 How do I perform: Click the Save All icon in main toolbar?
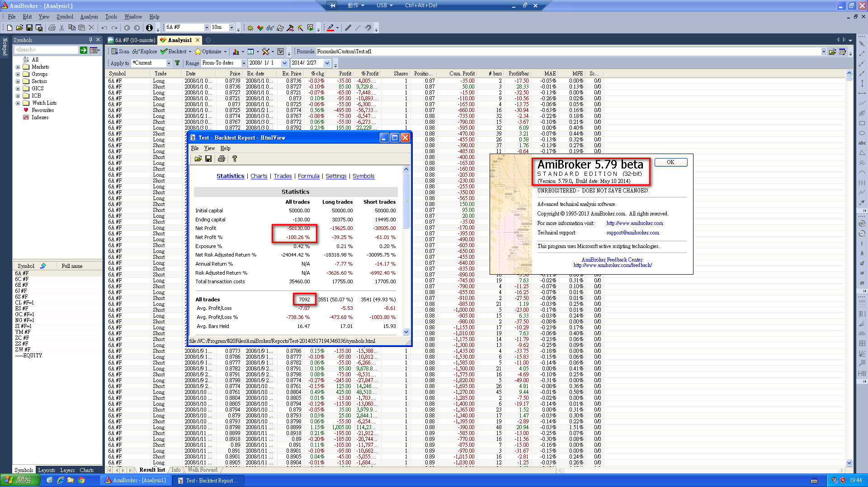(39, 28)
